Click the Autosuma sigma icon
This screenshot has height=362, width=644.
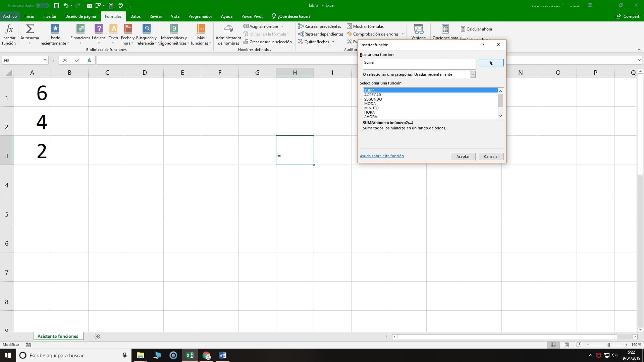coord(30,29)
